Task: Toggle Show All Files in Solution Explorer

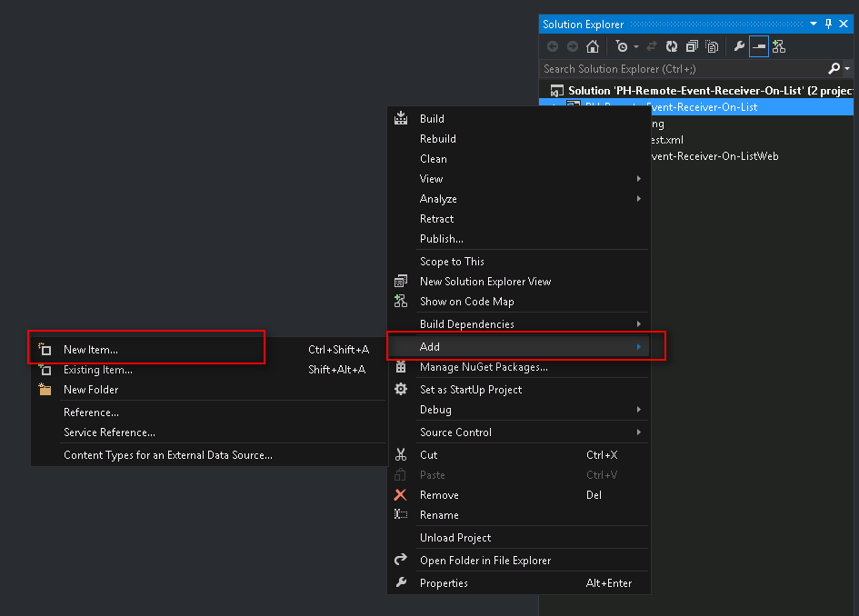Action: 712,46
